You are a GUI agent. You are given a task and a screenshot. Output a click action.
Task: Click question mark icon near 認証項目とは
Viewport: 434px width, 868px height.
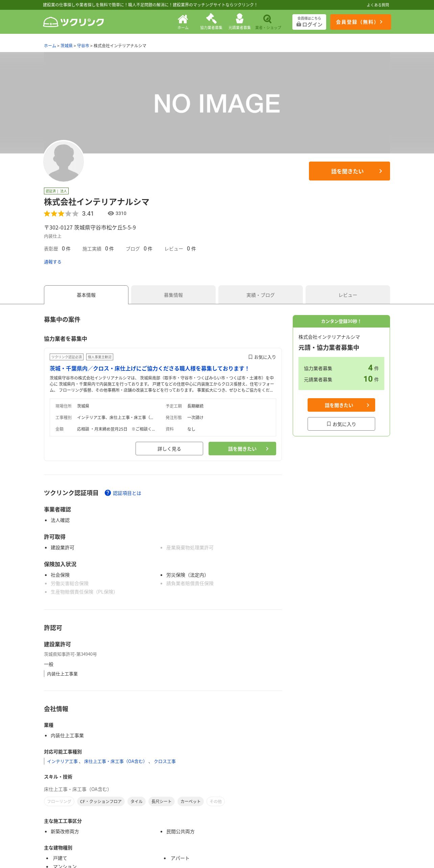(x=108, y=493)
